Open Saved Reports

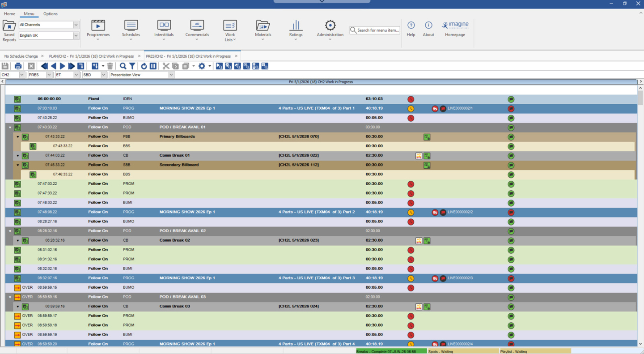pos(9,30)
